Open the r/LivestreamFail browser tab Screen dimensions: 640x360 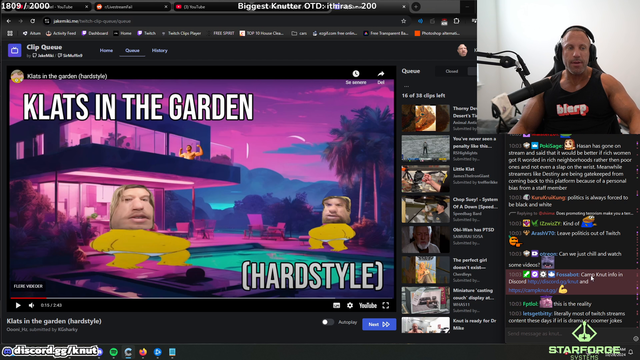coord(132,7)
